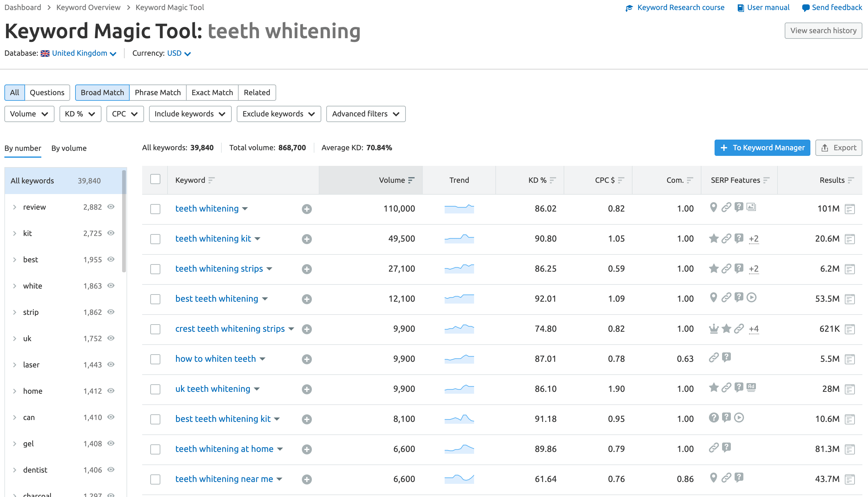Image resolution: width=868 pixels, height=497 pixels.
Task: Click crown icon in 'crest teeth whitening strips' row
Action: click(x=714, y=328)
